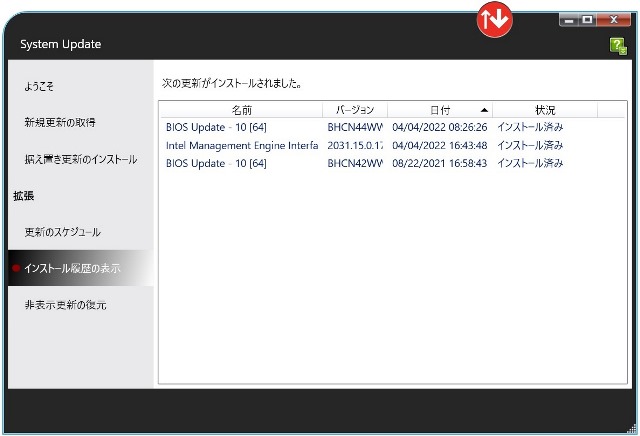Click date 04/04/2022 16:43:48 cell
The image size is (640, 436).
[x=440, y=145]
